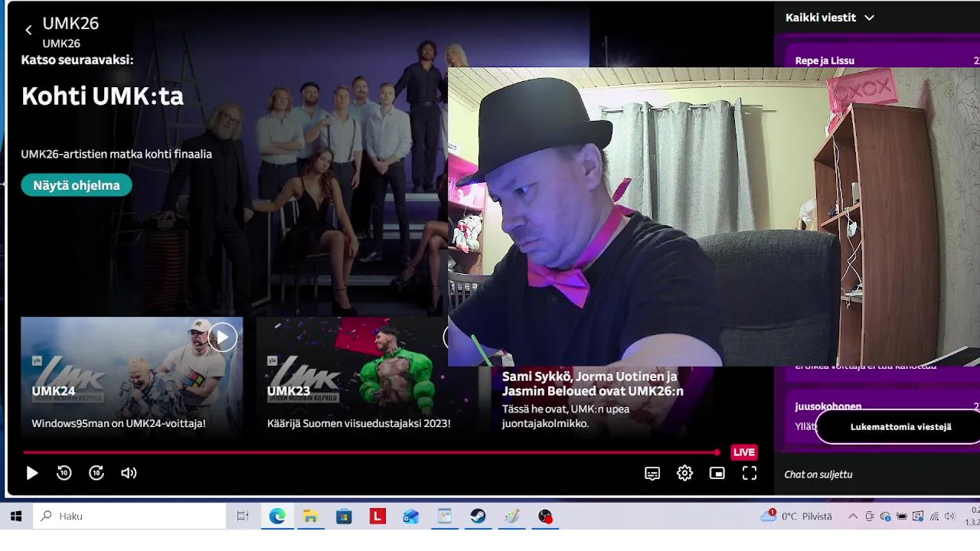The width and height of the screenshot is (980, 551).
Task: Mute the player volume
Action: click(x=129, y=473)
